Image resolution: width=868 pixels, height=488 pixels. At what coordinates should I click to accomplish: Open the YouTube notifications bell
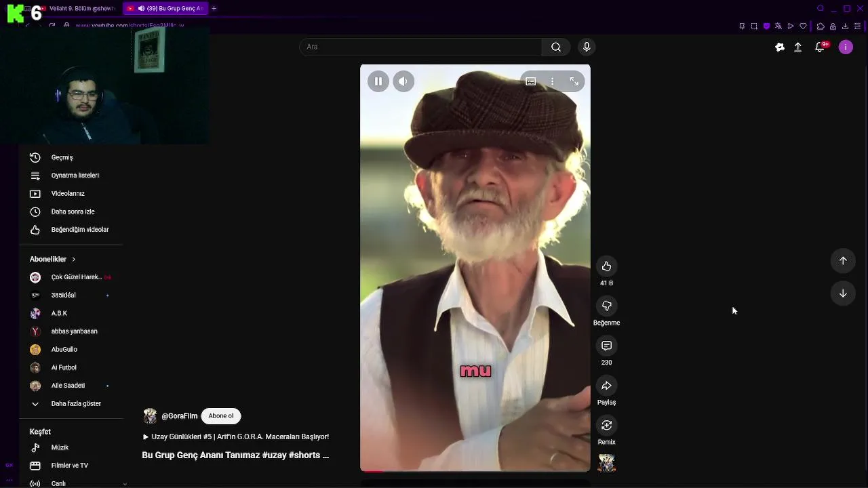(820, 47)
